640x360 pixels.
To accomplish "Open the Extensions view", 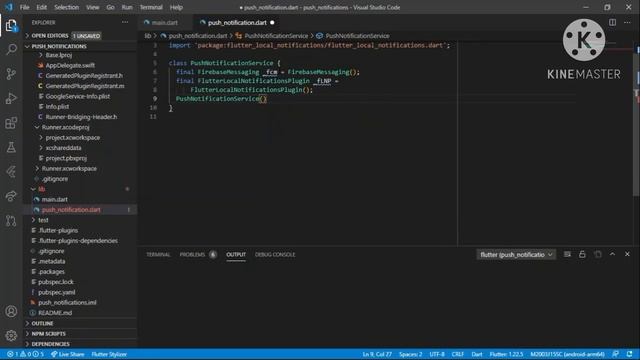I will click(x=11, y=123).
